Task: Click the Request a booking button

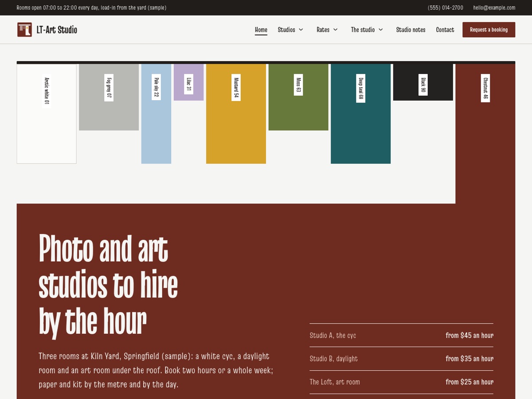Action: click(489, 30)
